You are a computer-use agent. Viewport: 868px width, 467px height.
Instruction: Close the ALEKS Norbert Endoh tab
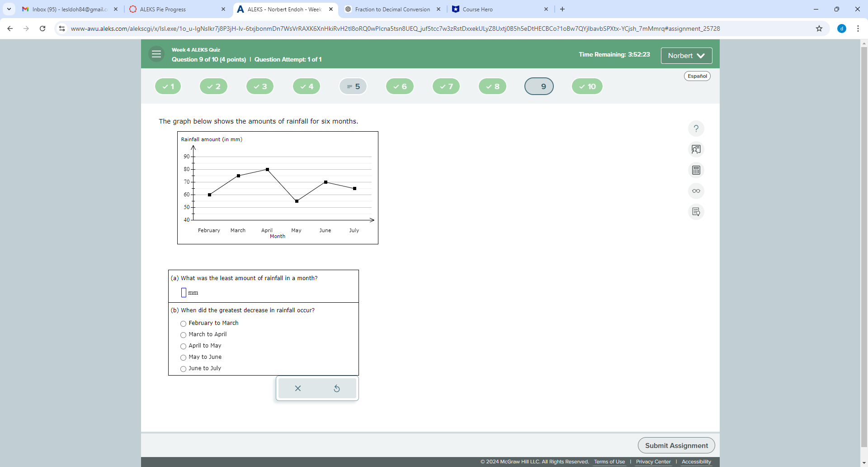(331, 9)
